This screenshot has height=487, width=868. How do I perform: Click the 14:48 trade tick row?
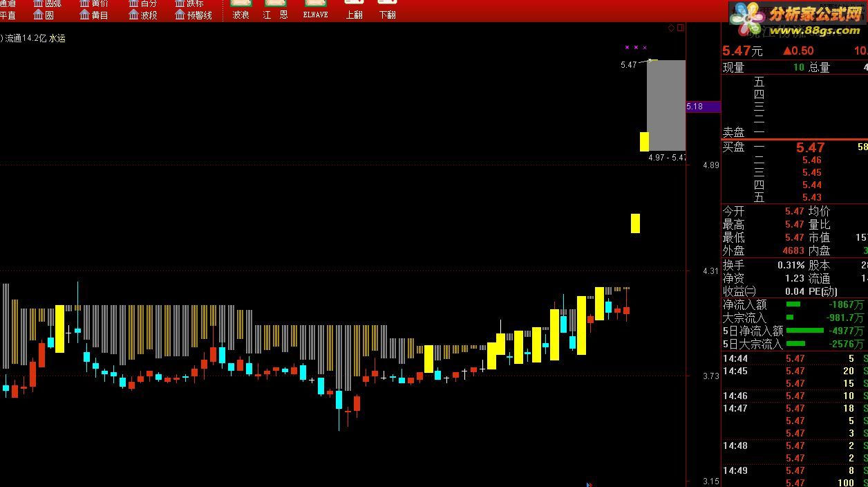click(795, 445)
